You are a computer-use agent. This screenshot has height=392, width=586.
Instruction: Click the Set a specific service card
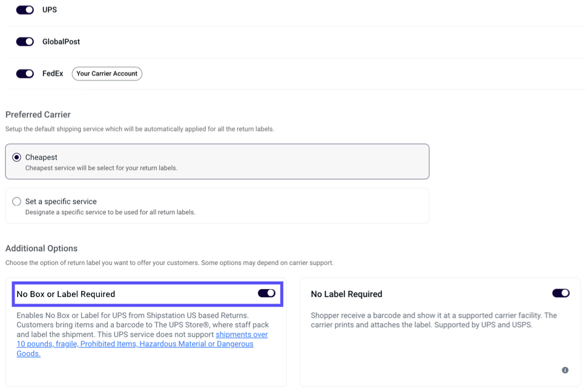pyautogui.click(x=216, y=206)
